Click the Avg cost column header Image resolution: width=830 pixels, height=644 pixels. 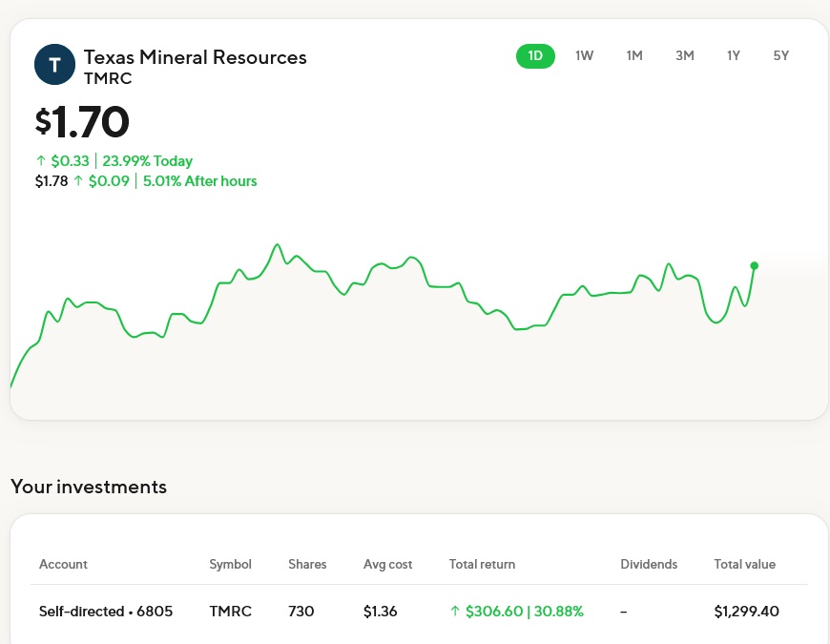click(x=387, y=564)
